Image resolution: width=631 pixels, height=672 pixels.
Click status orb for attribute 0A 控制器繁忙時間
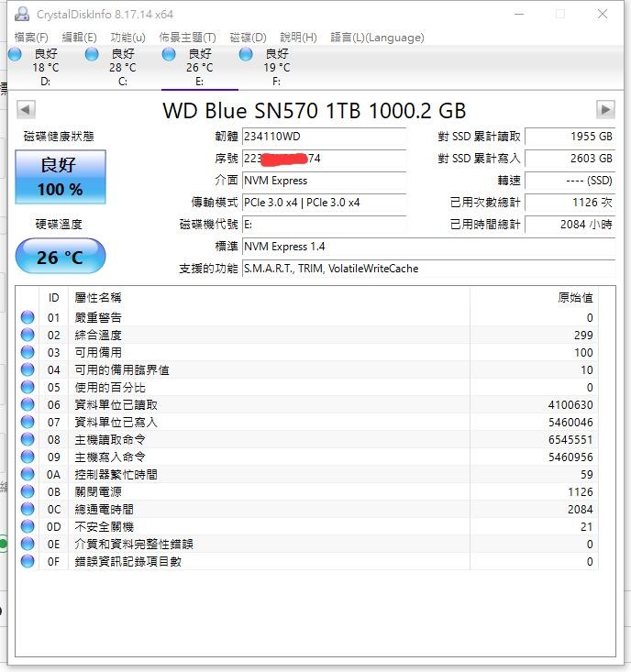[28, 474]
